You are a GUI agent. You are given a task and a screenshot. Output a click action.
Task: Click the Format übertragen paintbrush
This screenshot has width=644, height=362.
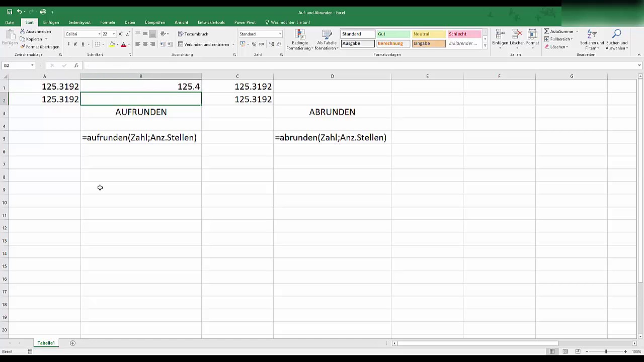(23, 47)
